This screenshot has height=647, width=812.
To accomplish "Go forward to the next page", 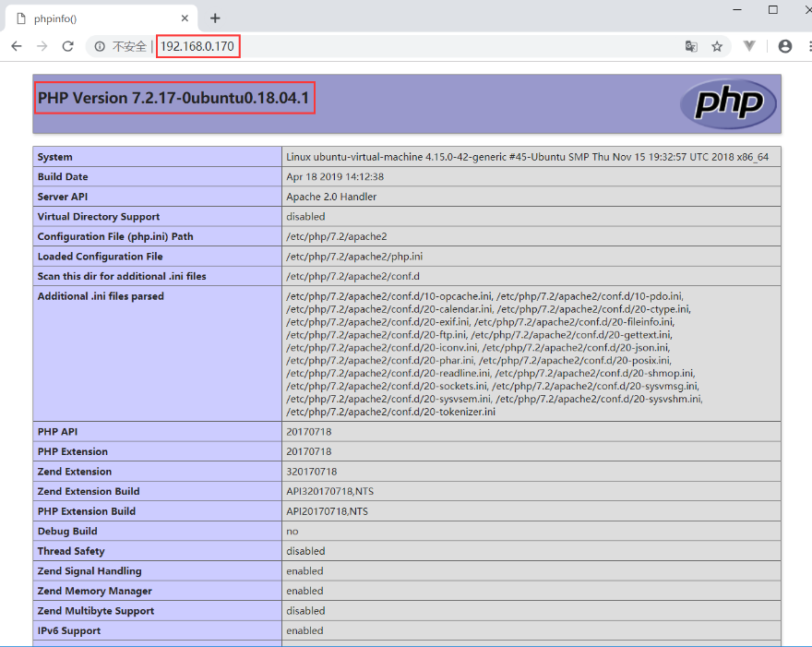I will 42,46.
